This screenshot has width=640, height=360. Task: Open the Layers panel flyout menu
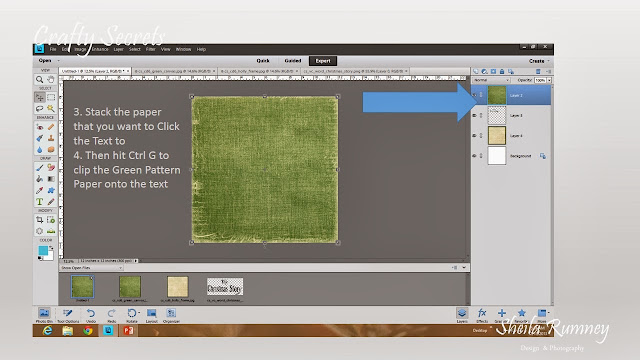coord(548,71)
